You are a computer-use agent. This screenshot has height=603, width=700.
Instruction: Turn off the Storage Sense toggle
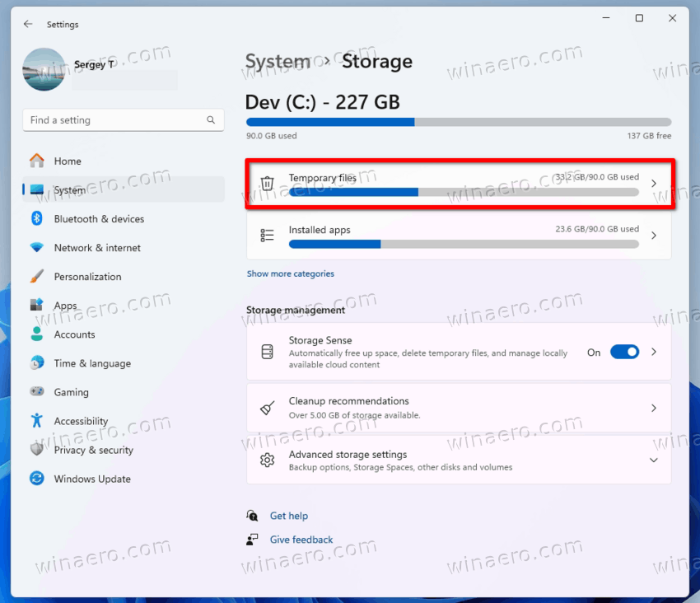624,352
